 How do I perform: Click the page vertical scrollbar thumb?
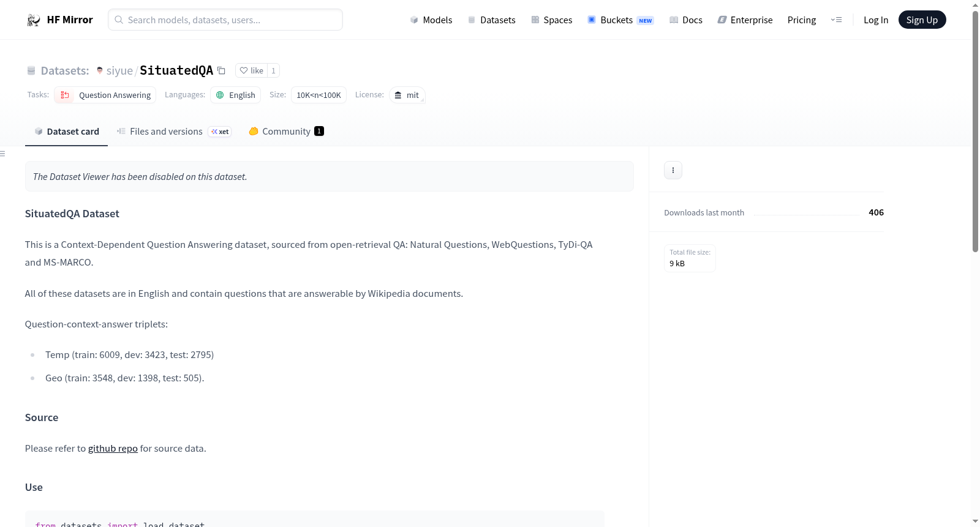(975, 131)
